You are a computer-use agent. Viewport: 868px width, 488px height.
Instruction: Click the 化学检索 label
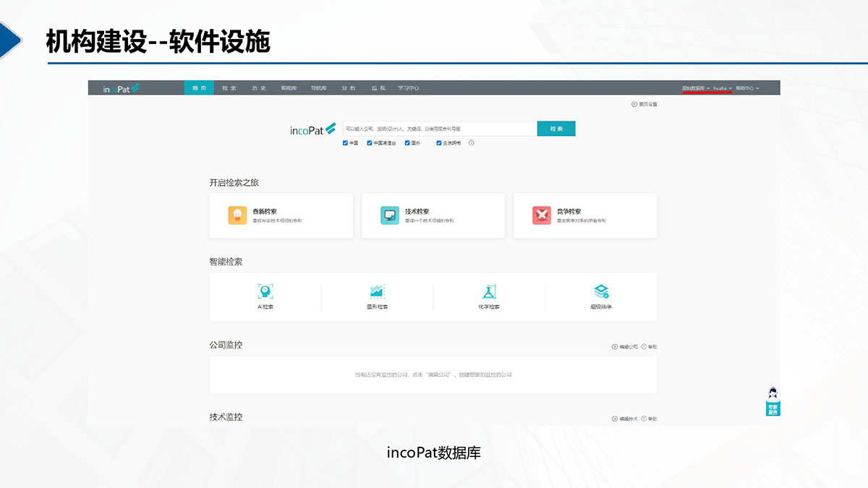tap(489, 307)
